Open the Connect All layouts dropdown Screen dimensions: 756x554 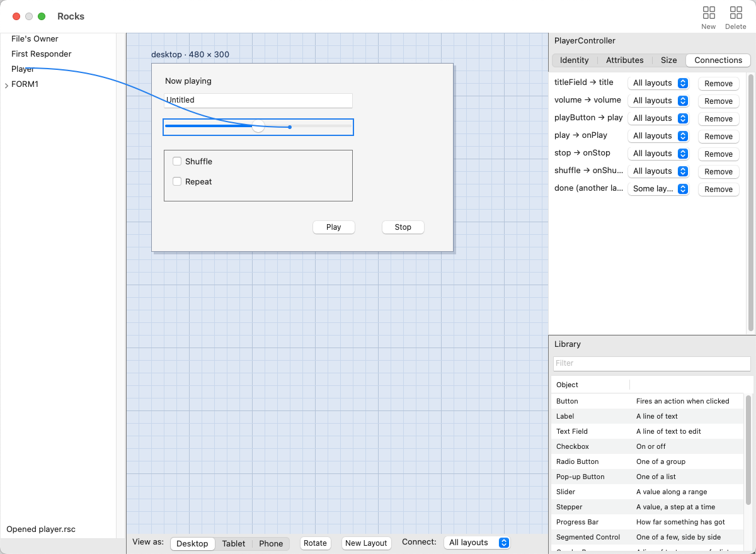coord(477,543)
